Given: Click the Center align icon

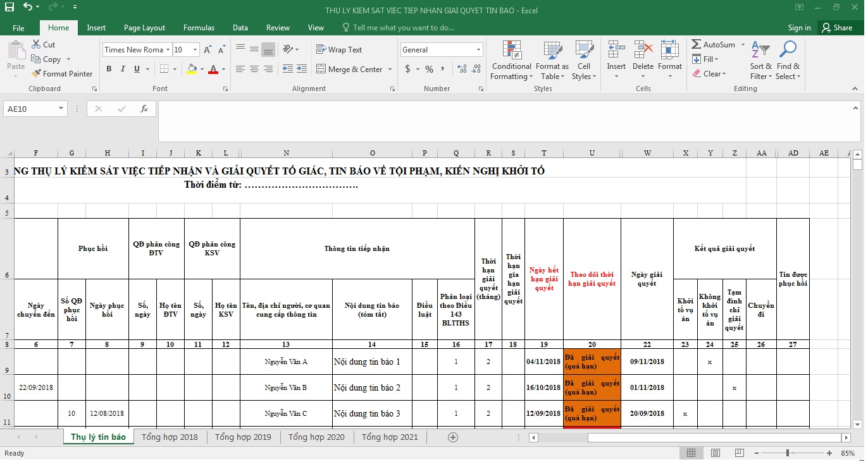Looking at the screenshot, I should tap(254, 69).
